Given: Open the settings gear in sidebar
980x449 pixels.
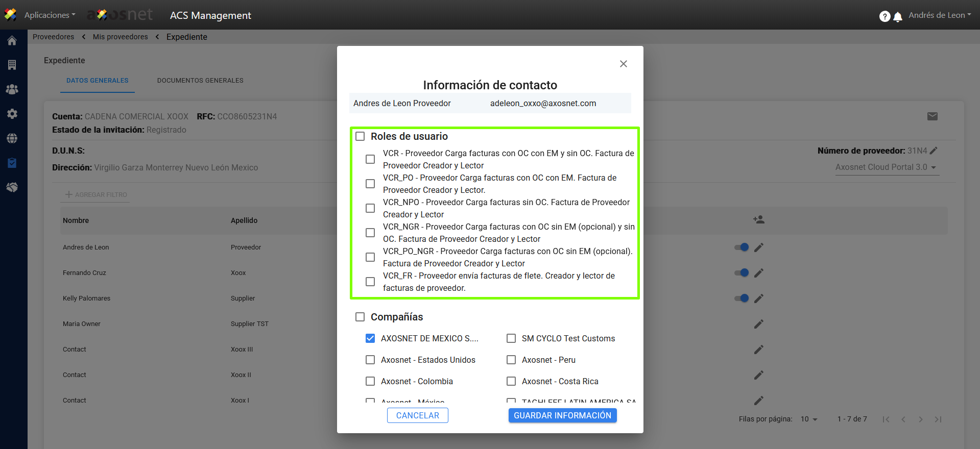Looking at the screenshot, I should pos(12,114).
